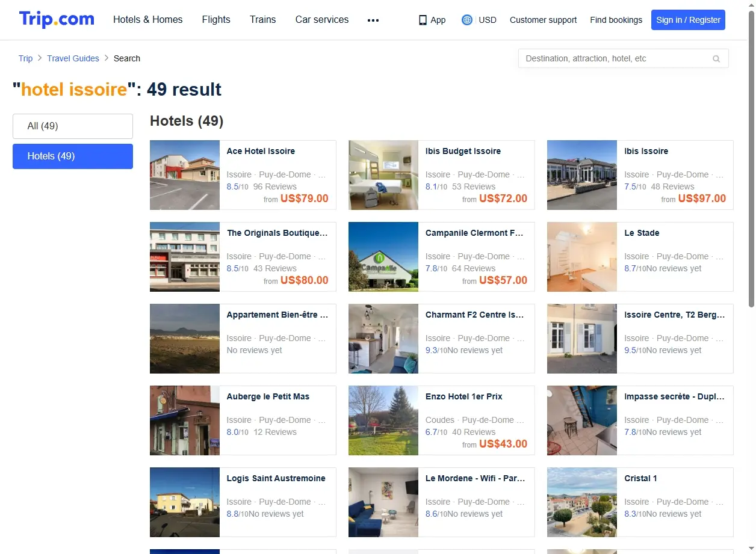This screenshot has height=554, width=756.
Task: Click Campanile Clermont F... title
Action: [x=475, y=233]
